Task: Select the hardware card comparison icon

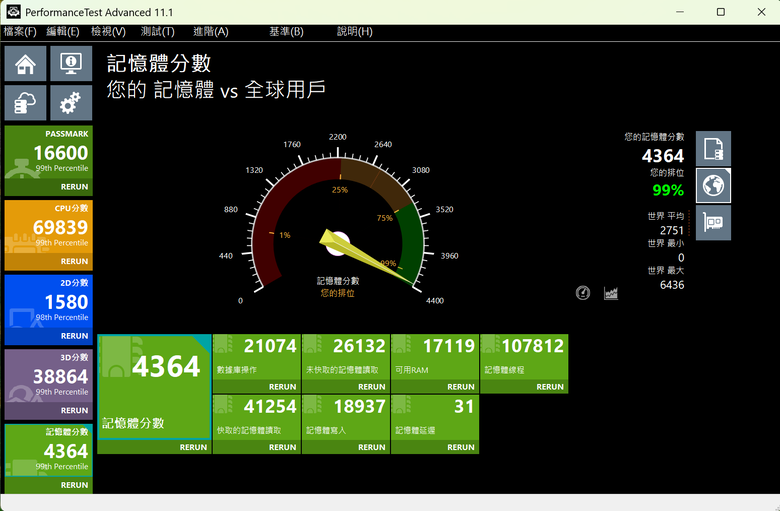Action: pos(713,223)
